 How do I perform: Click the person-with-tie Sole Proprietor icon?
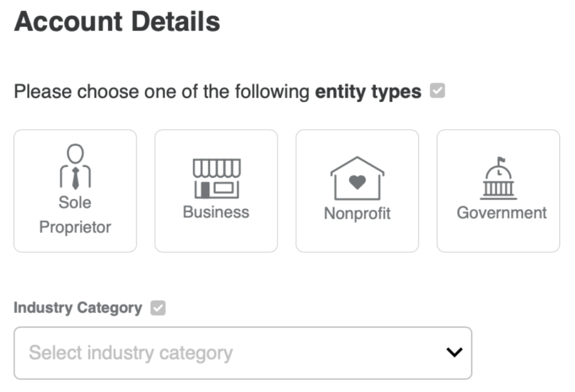[x=75, y=167]
